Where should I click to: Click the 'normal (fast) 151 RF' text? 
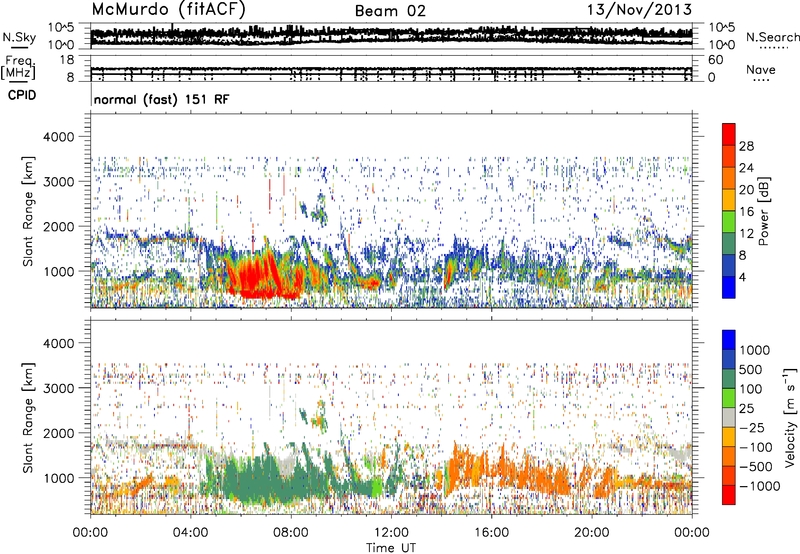click(x=162, y=99)
